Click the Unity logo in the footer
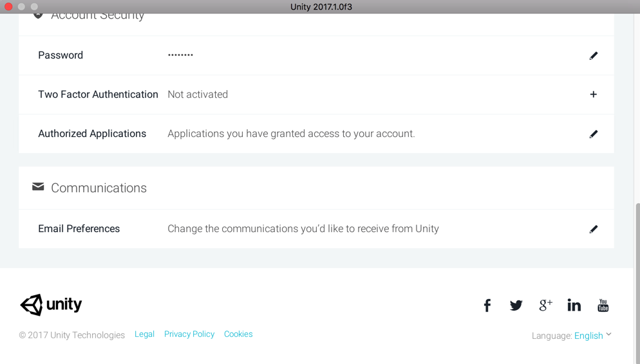This screenshot has width=640, height=364. tap(51, 305)
